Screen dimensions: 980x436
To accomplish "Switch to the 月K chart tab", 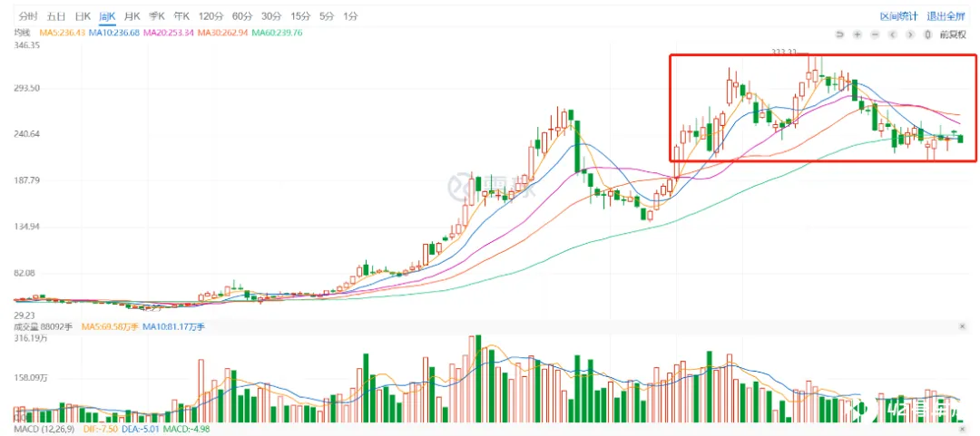I will tap(132, 17).
